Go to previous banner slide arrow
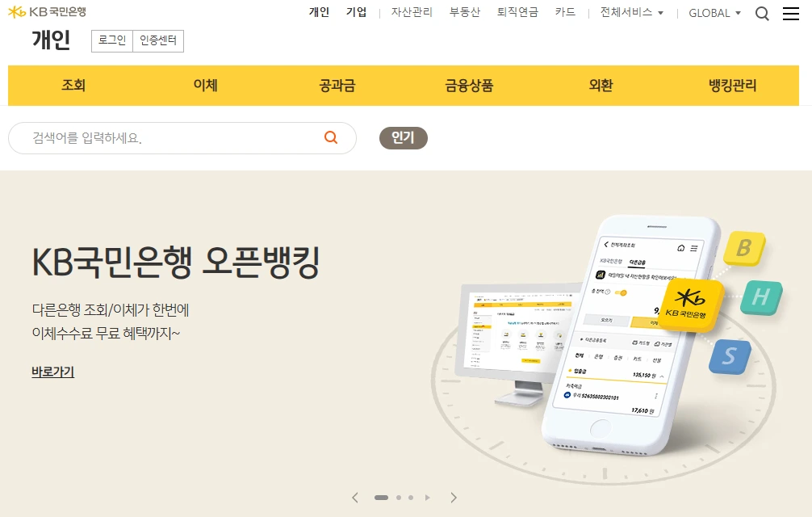The height and width of the screenshot is (517, 812). coord(355,498)
